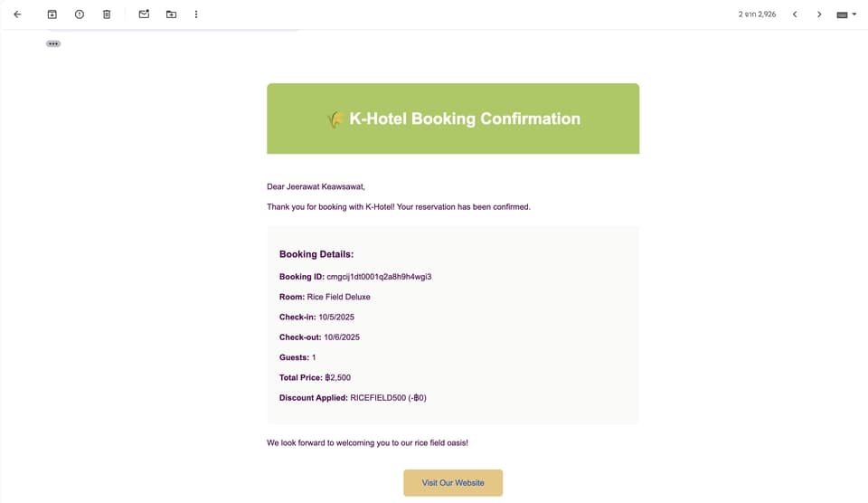868x503 pixels.
Task: Click the Total Price ฿2,500 line
Action: click(x=315, y=378)
